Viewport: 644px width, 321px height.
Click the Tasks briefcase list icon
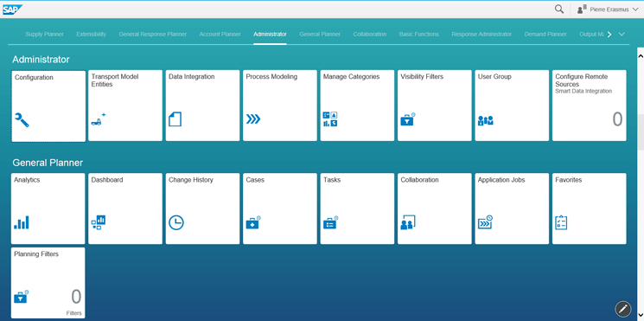coord(330,222)
